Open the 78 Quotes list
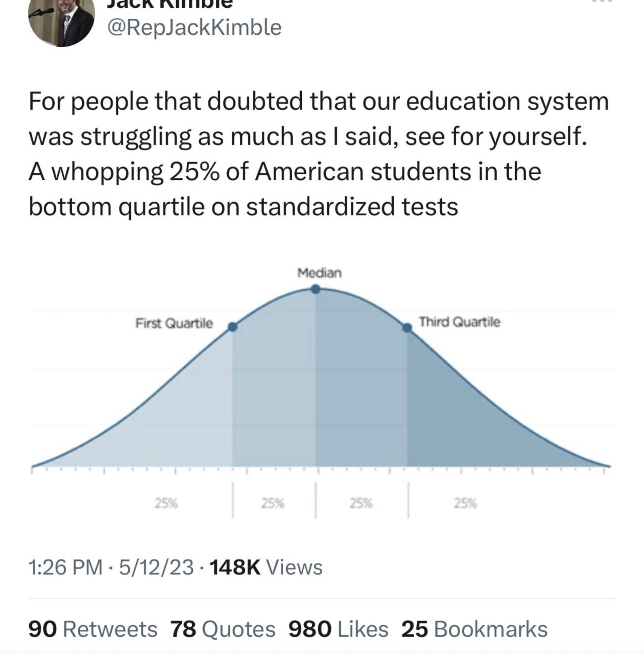 [x=222, y=629]
